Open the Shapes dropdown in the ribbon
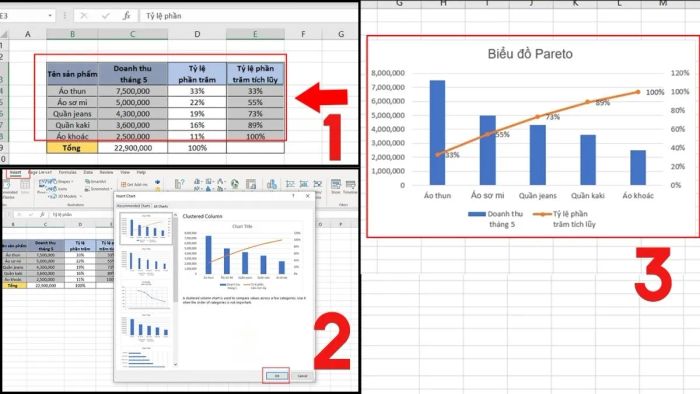 click(x=65, y=182)
